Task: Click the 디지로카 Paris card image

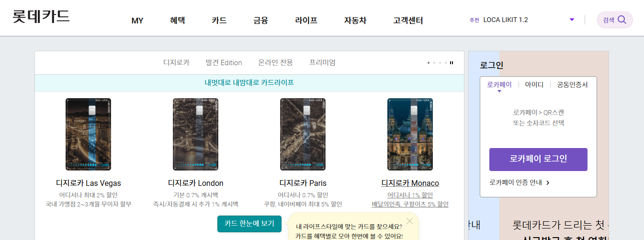Action: (303, 134)
